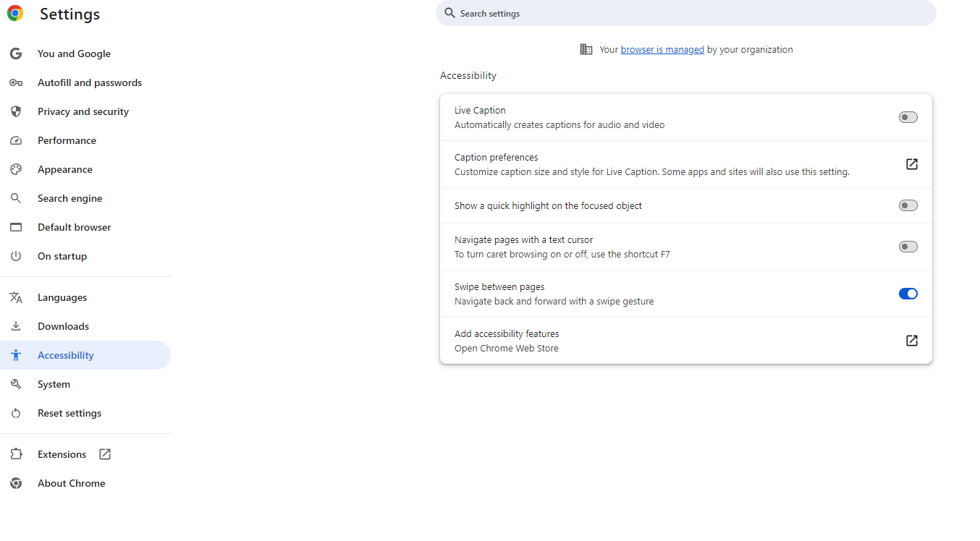Click the window icon for Default browser
980x541 pixels.
click(16, 227)
